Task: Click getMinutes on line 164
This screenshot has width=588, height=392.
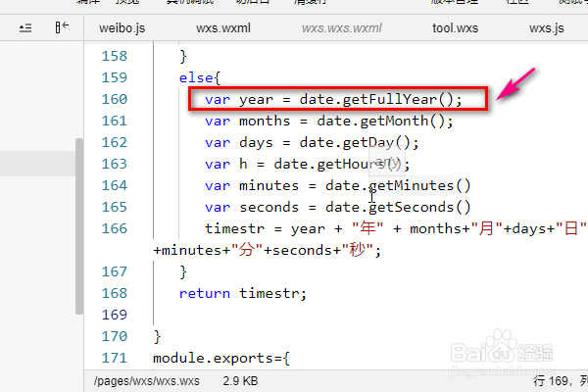Action: [x=411, y=185]
